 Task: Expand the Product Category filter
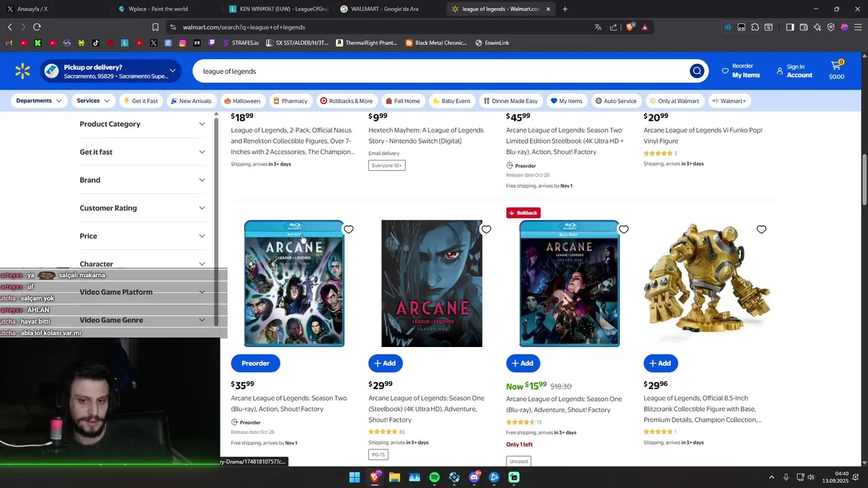(x=142, y=124)
